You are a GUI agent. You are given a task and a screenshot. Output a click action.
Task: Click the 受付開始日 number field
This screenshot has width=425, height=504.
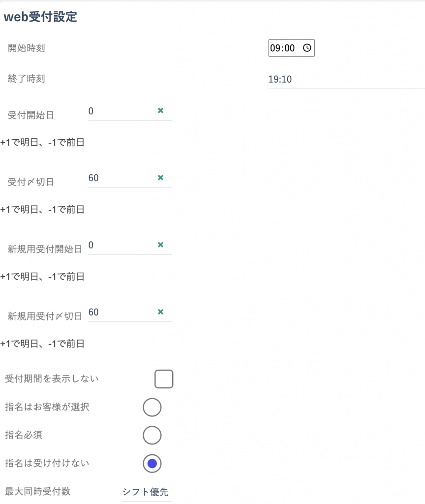coord(122,111)
